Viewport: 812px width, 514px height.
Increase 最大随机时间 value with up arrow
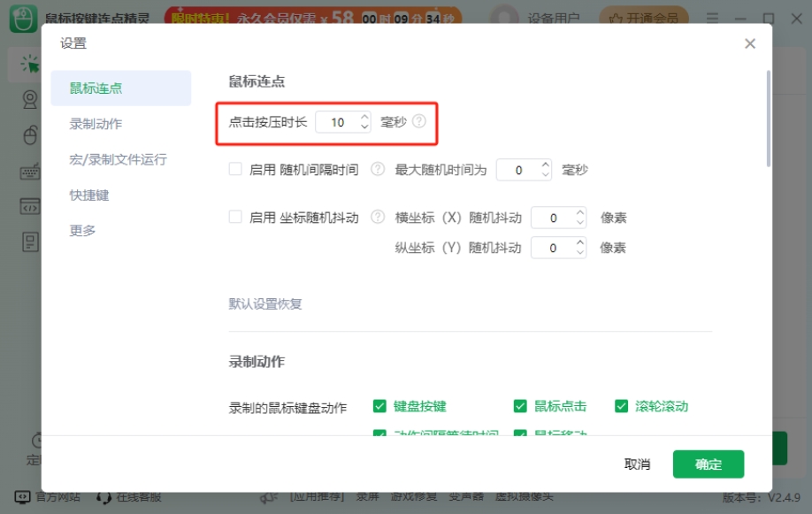(546, 165)
